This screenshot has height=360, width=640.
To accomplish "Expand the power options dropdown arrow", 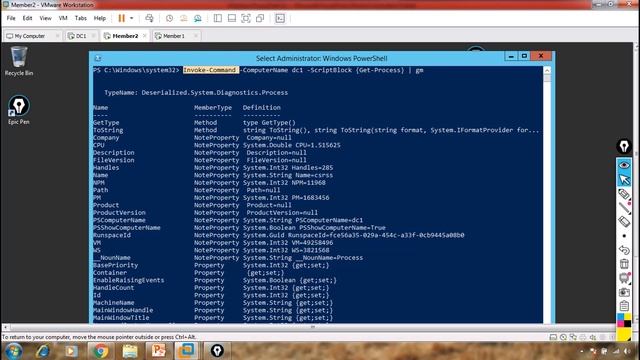I will coord(131,18).
